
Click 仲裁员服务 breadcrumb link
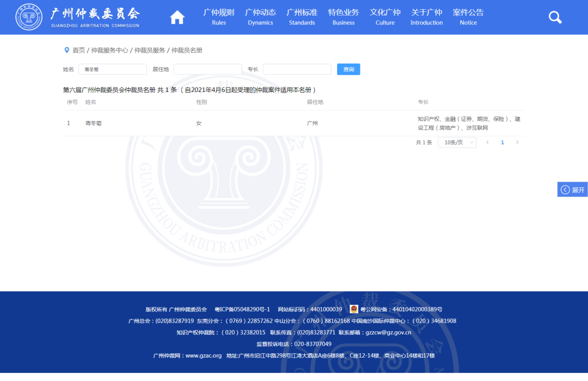click(150, 50)
